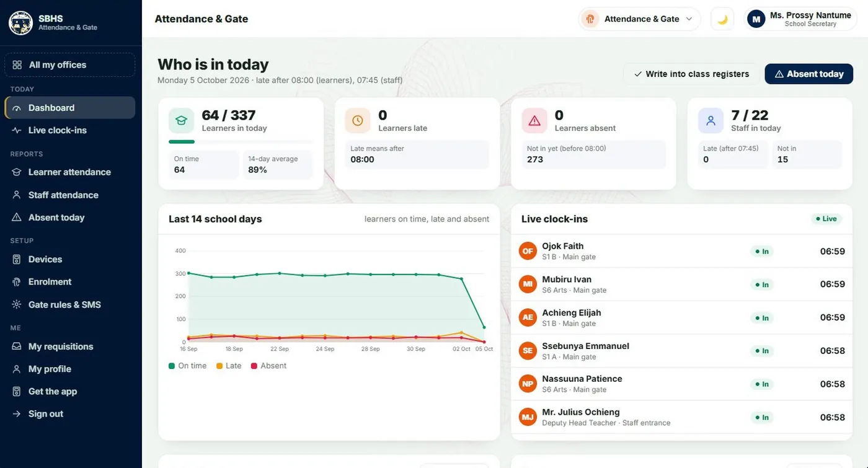Click the 14-day average 89% tile
Viewport: 868px width, 468px height.
pos(277,165)
